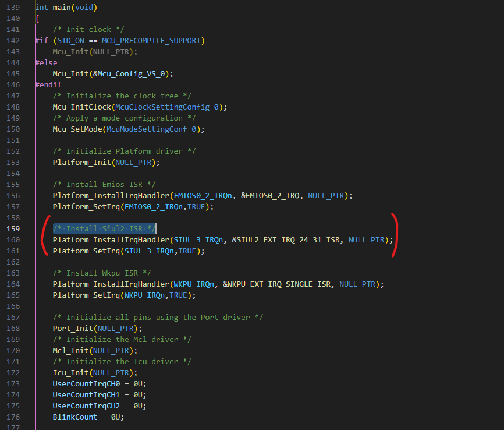Click line number 159 in the gutter
The image size is (504, 430).
(x=13, y=228)
